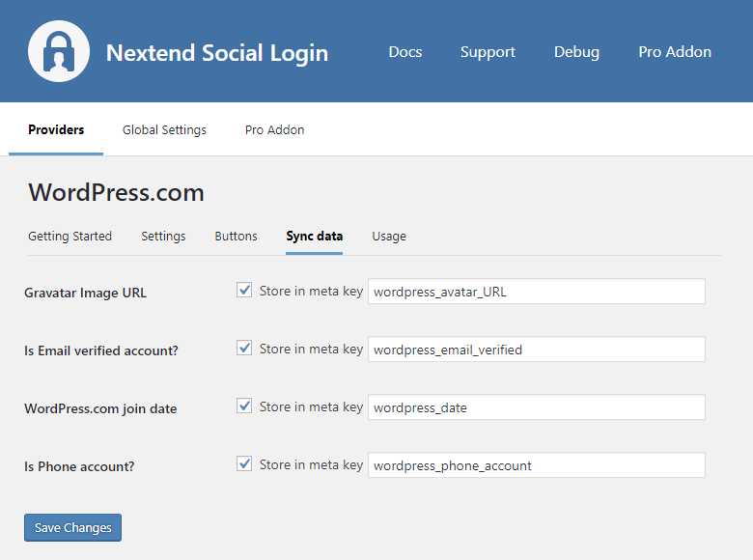Toggle the Is Email verified account checkbox
Viewport: 753px width, 560px height.
(244, 349)
